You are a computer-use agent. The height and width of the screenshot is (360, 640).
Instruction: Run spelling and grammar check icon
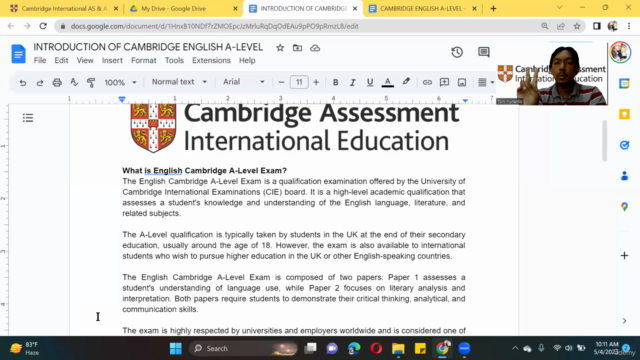pos(74,82)
